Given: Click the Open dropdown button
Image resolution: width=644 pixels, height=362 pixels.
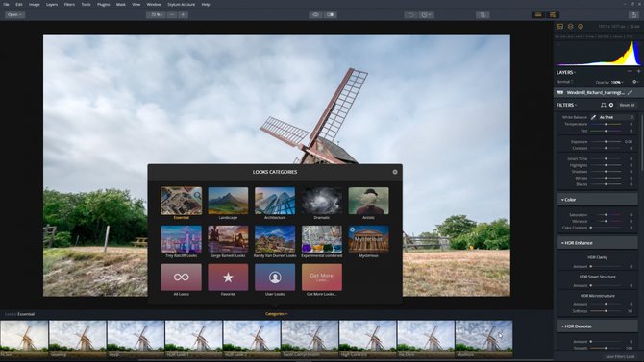Looking at the screenshot, I should pos(14,14).
